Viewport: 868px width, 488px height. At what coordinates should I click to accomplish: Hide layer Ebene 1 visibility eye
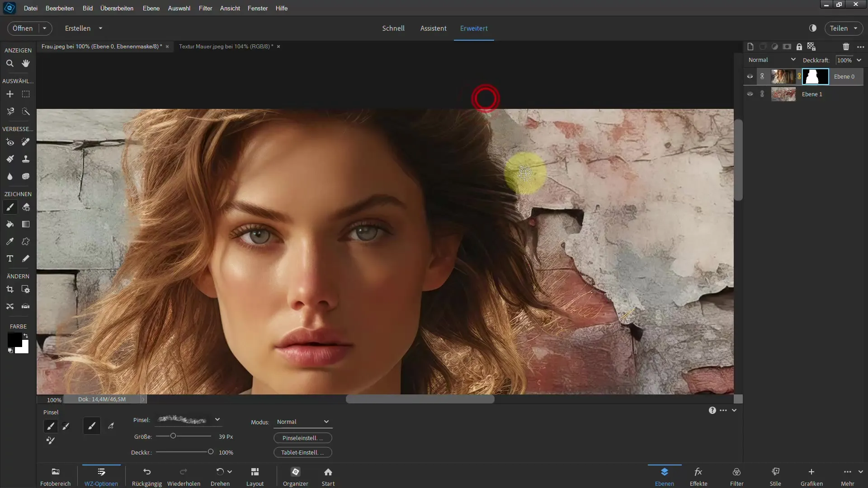750,94
